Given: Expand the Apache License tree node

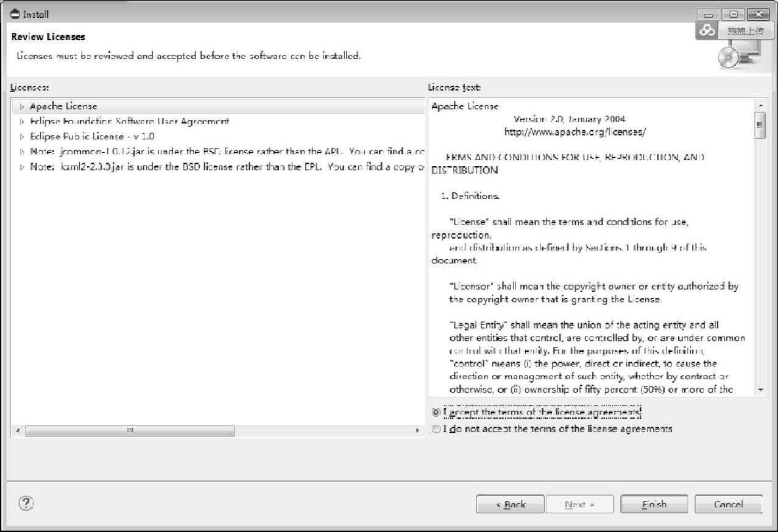Looking at the screenshot, I should tap(23, 107).
